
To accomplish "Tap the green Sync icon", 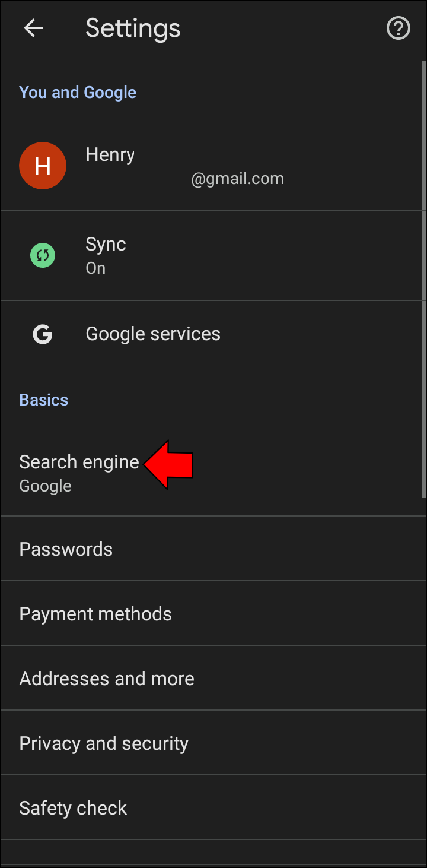I will tap(43, 256).
